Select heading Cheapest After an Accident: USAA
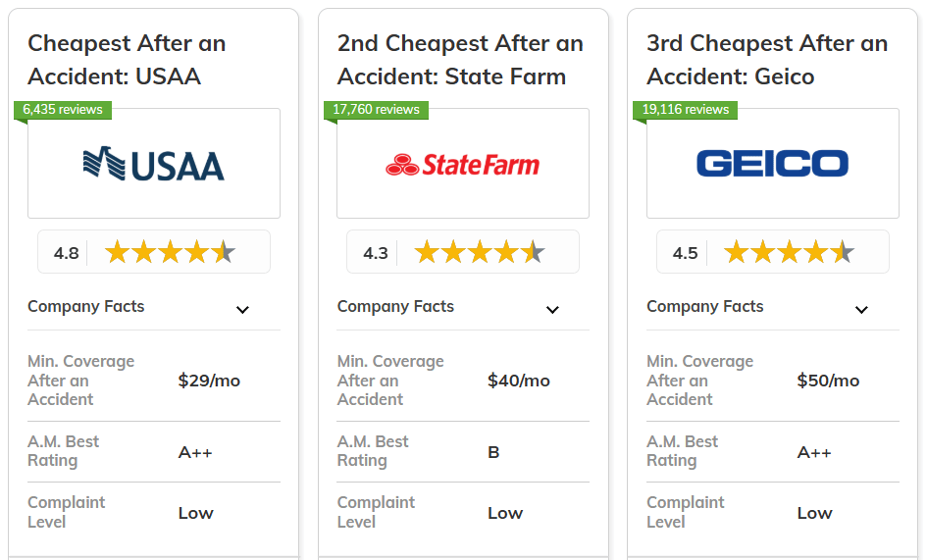This screenshot has width=927, height=560. (x=127, y=60)
